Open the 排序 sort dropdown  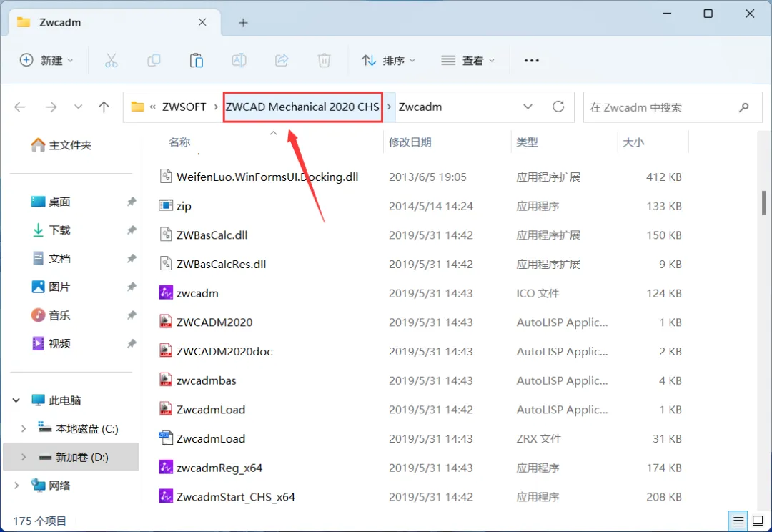pos(388,61)
